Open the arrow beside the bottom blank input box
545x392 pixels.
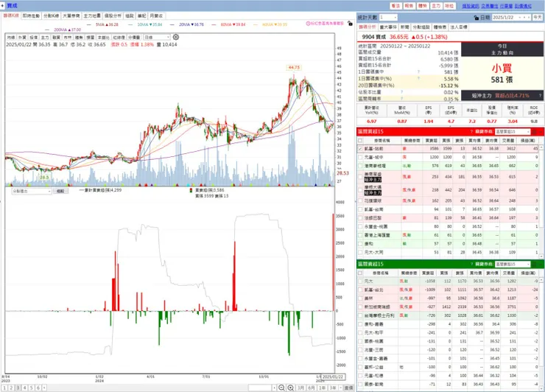point(274,388)
